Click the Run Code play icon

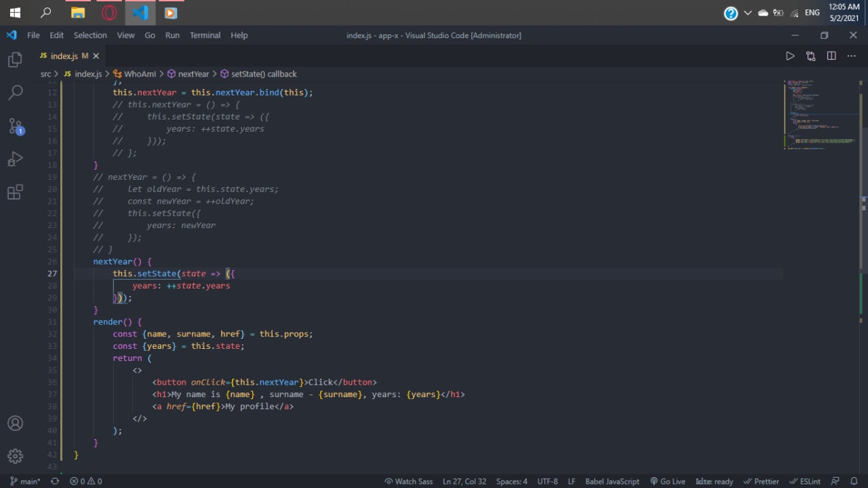click(x=790, y=56)
